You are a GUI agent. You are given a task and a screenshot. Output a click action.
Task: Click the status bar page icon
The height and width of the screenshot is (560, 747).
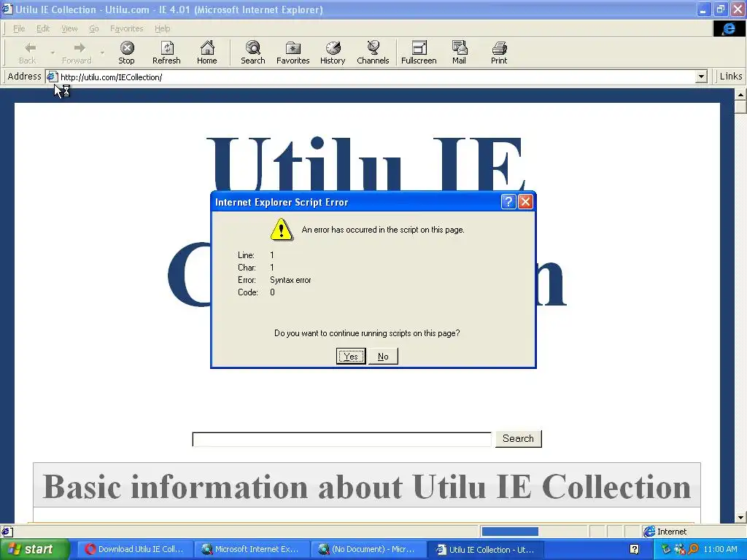pos(7,532)
